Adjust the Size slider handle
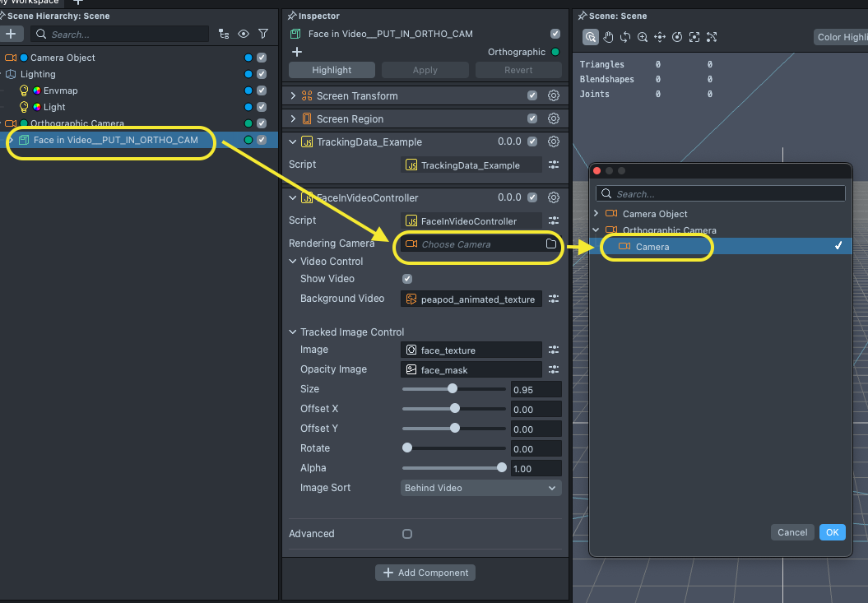Image resolution: width=868 pixels, height=603 pixels. (452, 389)
